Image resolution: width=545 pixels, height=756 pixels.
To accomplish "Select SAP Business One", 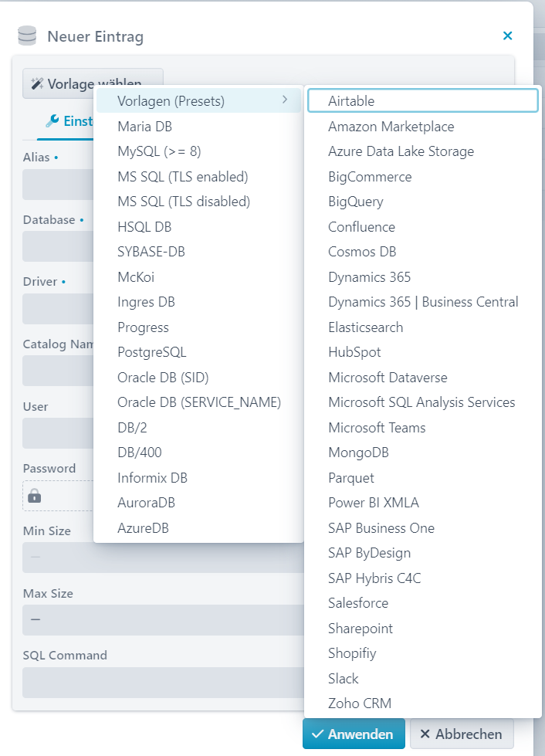I will pyautogui.click(x=422, y=528).
